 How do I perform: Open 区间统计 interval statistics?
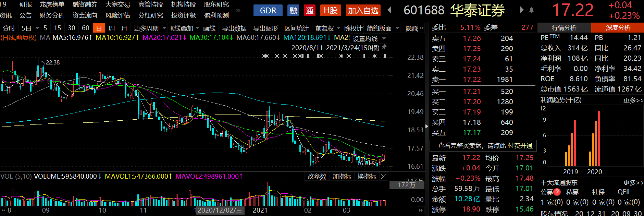point(297,28)
